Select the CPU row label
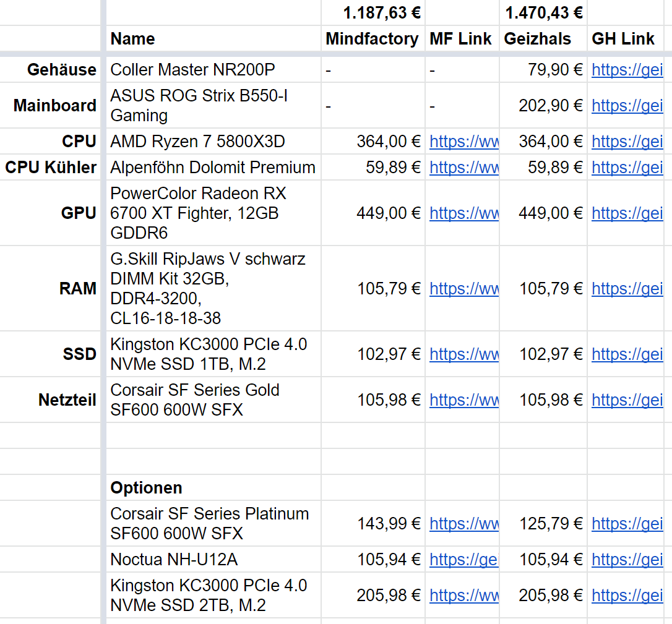 point(50,142)
